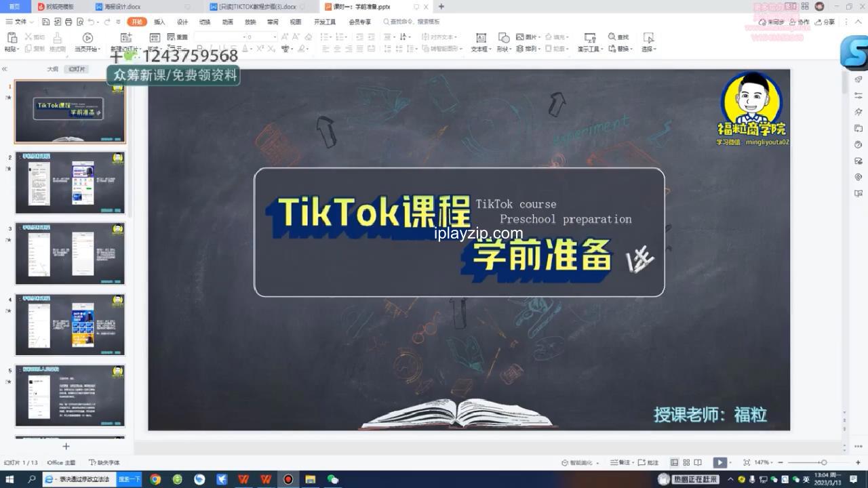Click the Redo arrow icon

click(108, 22)
